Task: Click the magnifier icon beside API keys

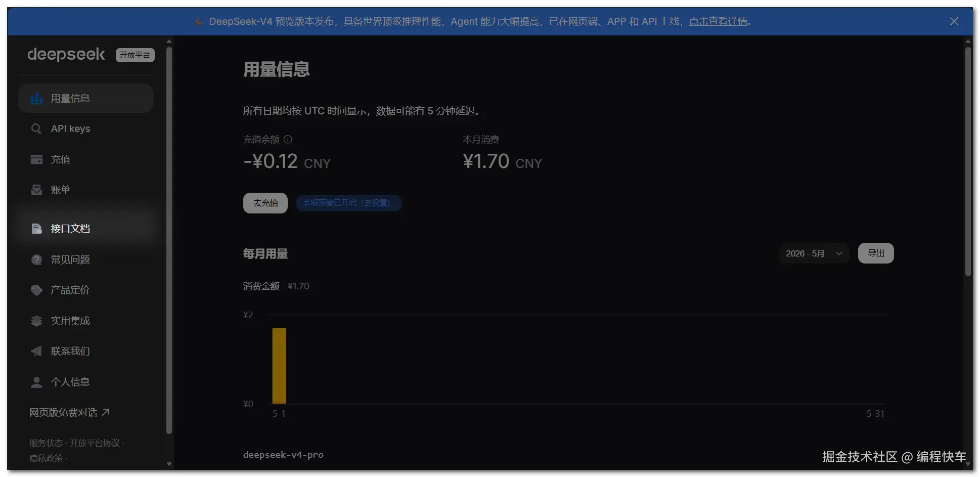Action: (36, 129)
